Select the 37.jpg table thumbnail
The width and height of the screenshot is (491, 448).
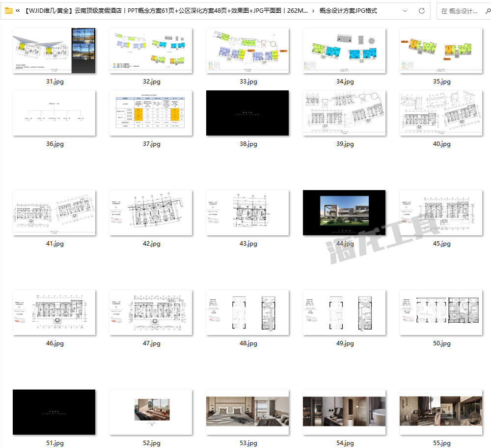coord(151,113)
